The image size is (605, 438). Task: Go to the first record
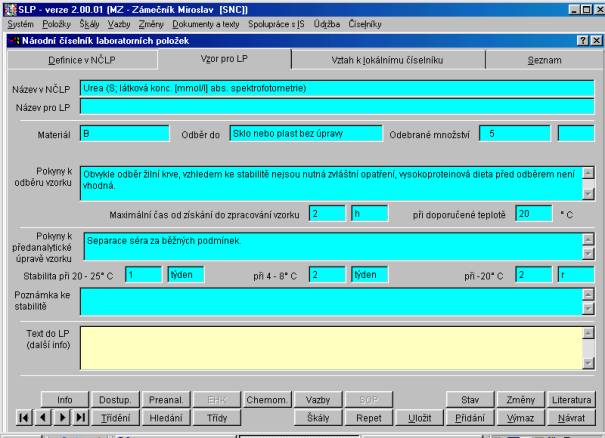tap(22, 417)
